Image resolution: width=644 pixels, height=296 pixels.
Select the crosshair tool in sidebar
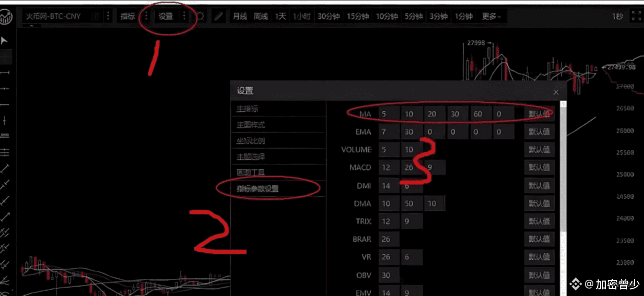point(5,57)
